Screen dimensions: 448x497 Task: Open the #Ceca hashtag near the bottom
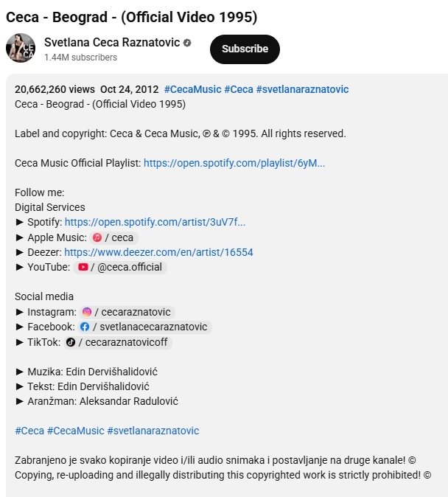pos(29,431)
